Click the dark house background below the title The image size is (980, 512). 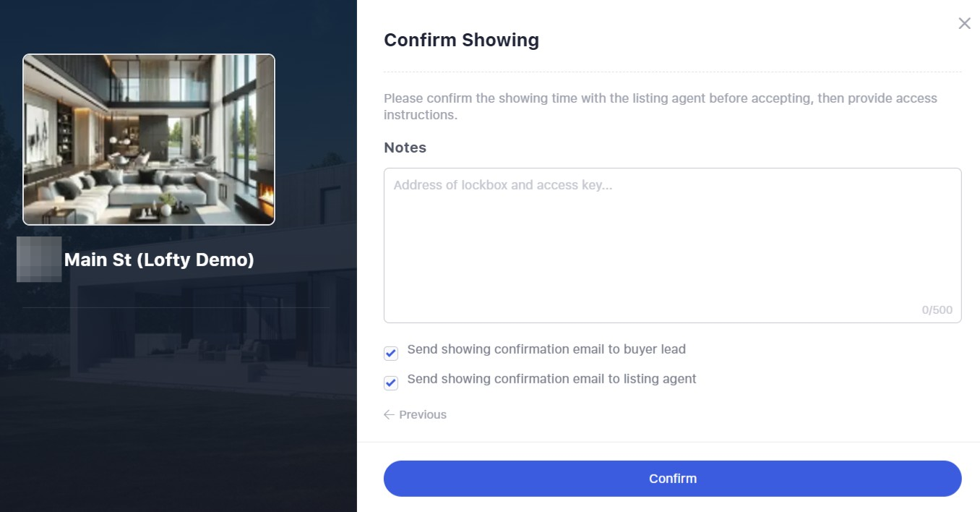point(178,405)
